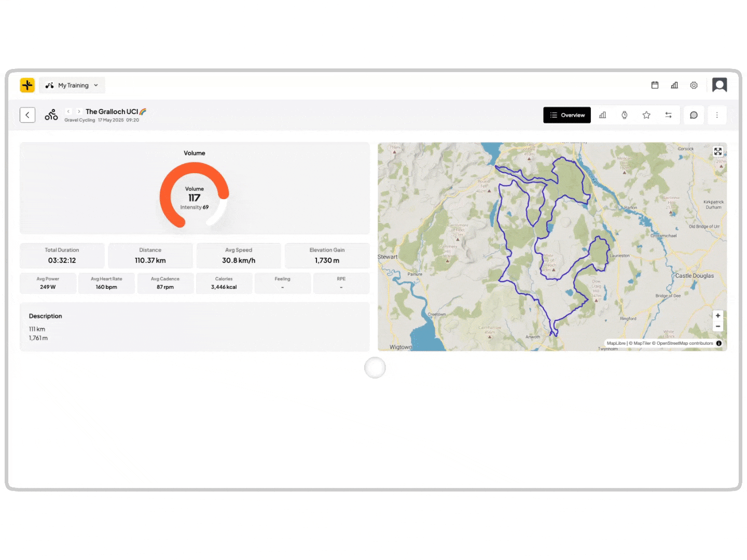The image size is (747, 560).
Task: Open settings gear icon
Action: coord(694,85)
